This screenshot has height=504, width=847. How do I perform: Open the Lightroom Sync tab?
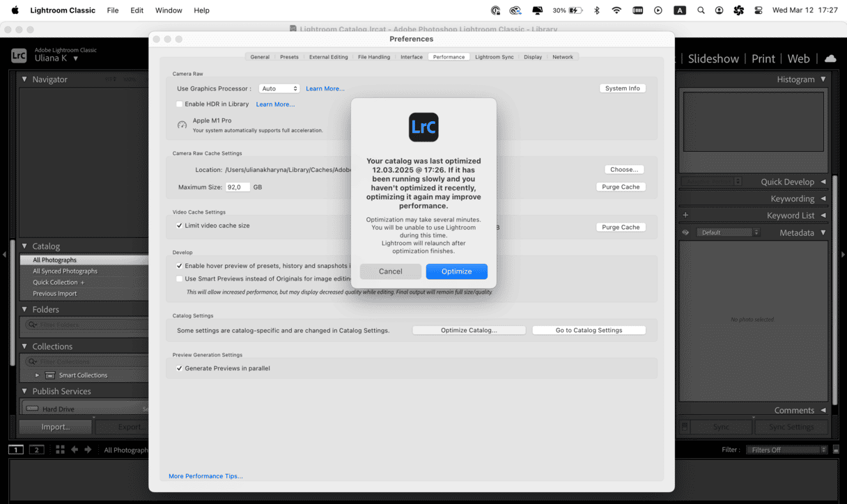click(495, 57)
